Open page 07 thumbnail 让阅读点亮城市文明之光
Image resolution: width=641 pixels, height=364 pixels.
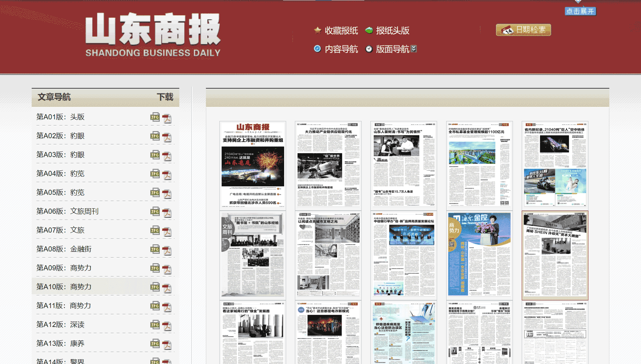coord(328,255)
